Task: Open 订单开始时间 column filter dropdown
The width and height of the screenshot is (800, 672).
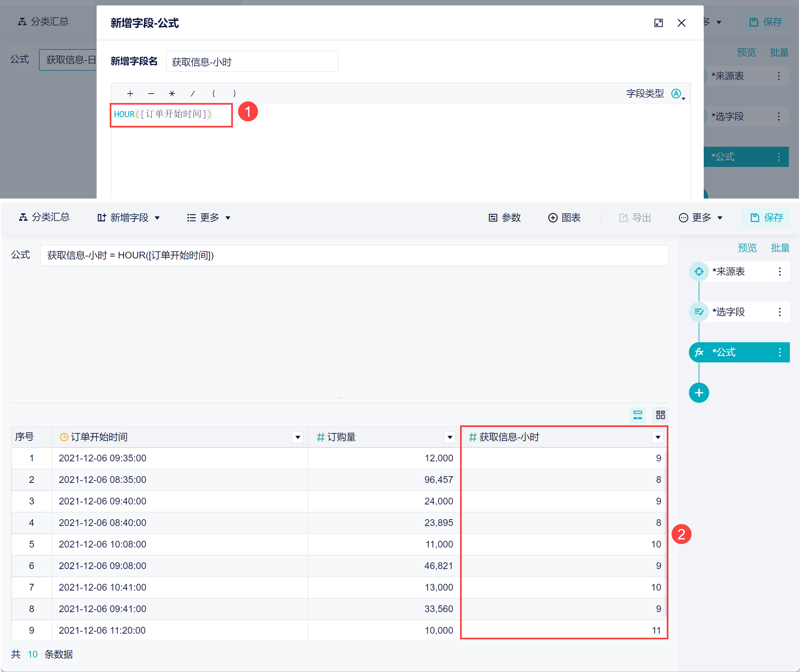Action: (298, 437)
